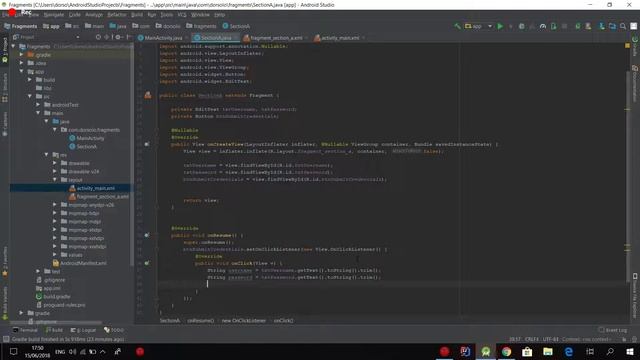Screen dimensions: 640x360
Task: Open the Window menu
Action: pos(200,15)
